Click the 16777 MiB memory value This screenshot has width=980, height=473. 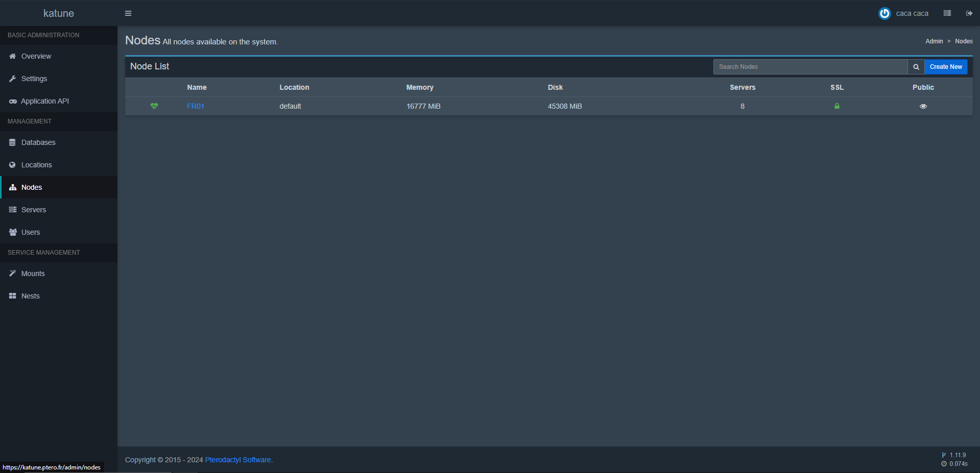pos(423,106)
